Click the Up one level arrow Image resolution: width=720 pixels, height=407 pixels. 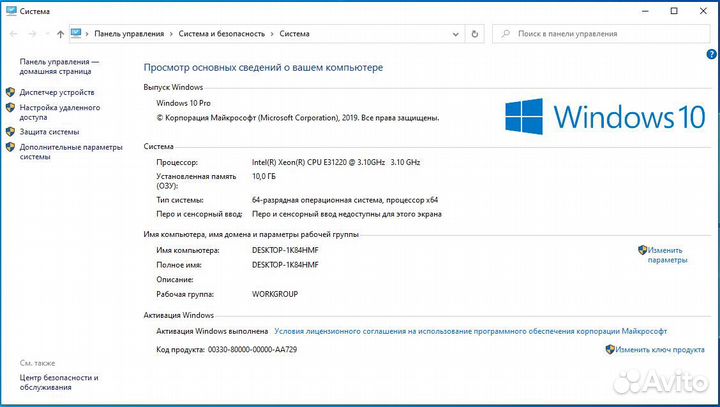tap(61, 33)
